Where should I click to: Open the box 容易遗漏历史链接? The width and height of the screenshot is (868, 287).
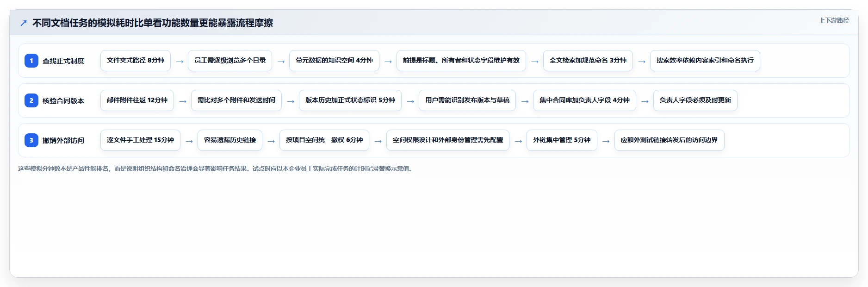230,140
